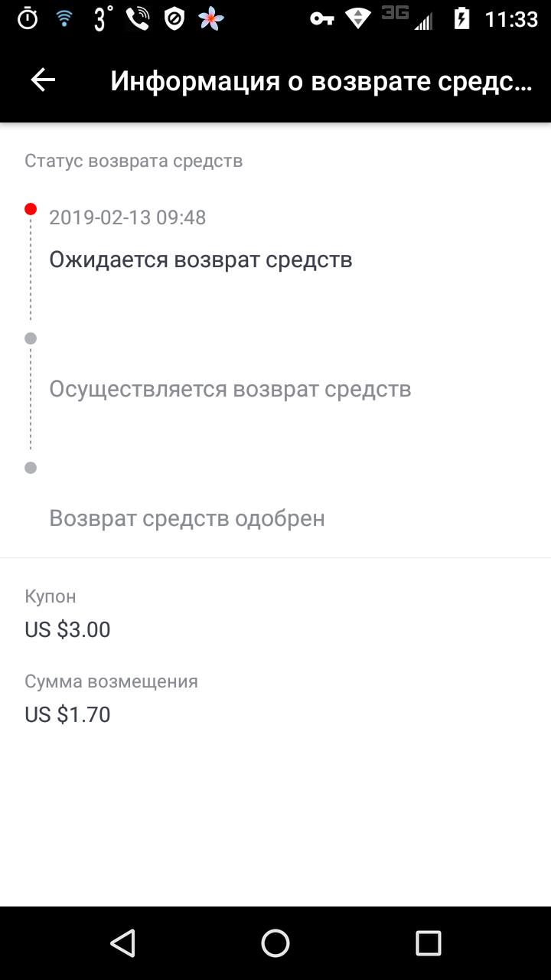Tap the 'Купон' US $3.00 amount
Viewport: 551px width, 980px height.
tap(67, 629)
